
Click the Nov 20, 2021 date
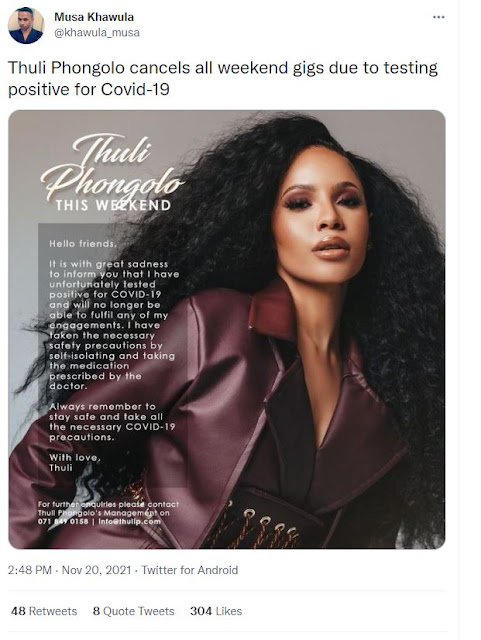tap(96, 570)
